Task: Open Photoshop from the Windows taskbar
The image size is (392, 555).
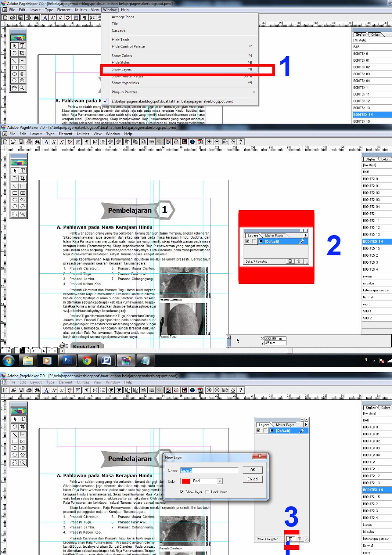Action: tap(67, 360)
